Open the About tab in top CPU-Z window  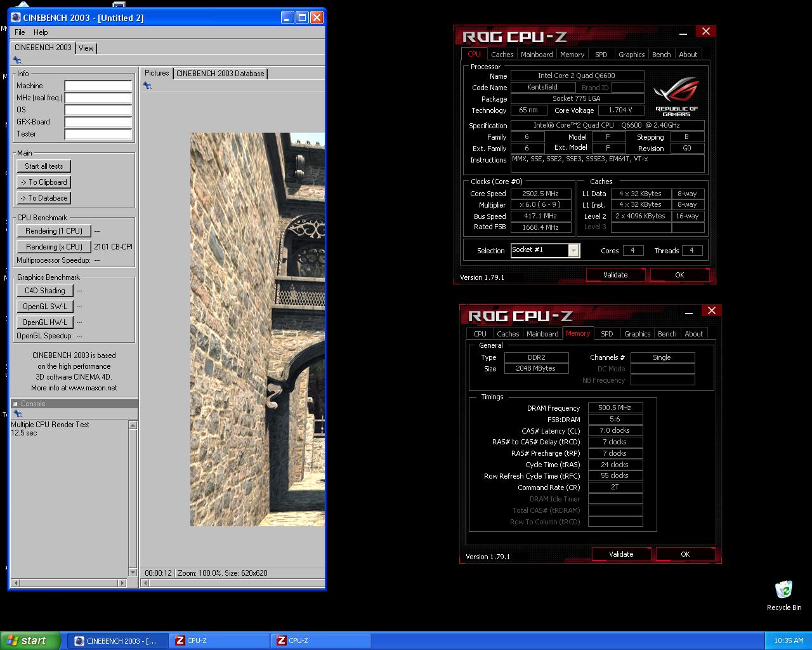pyautogui.click(x=688, y=55)
